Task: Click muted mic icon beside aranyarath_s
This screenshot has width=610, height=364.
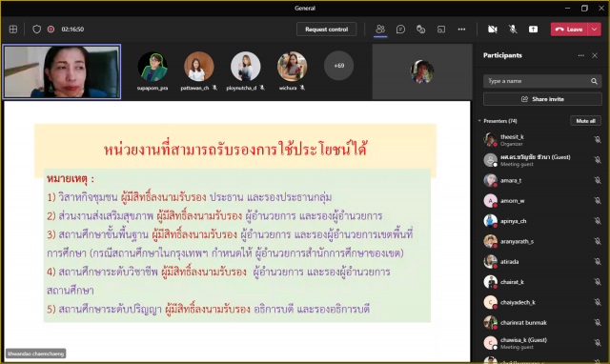Action: tap(598, 241)
